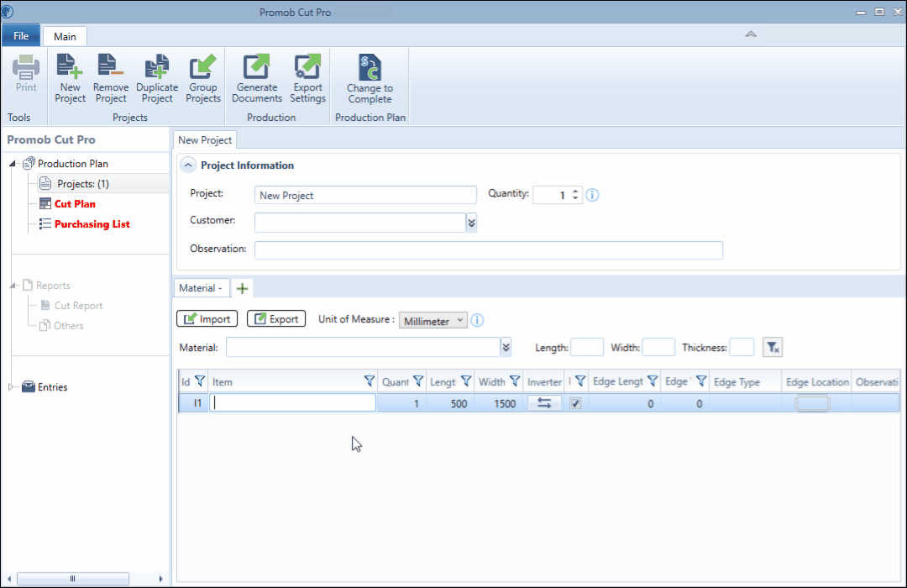Filter the Width column
Viewport: 907px width, 588px height.
click(514, 381)
